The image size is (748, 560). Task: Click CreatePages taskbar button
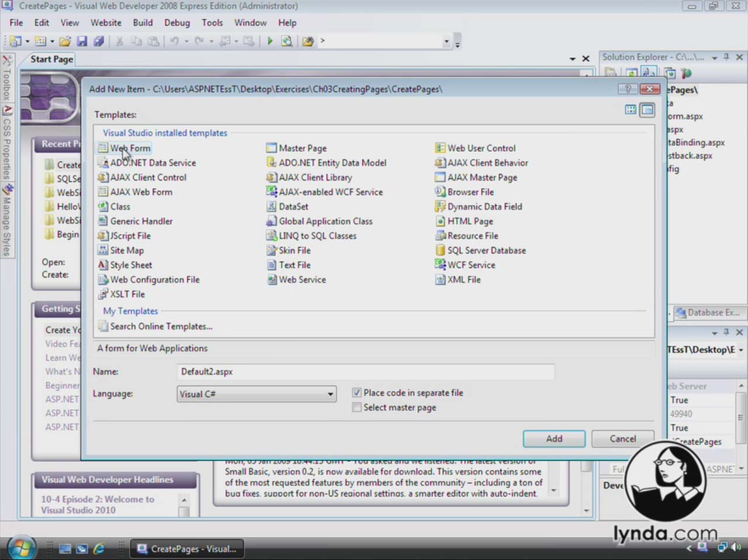[186, 548]
